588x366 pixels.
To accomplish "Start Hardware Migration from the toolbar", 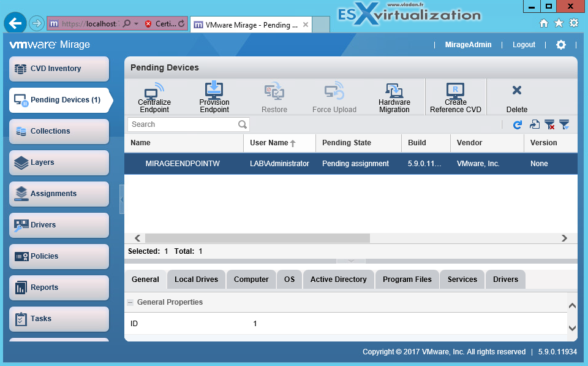I will [x=394, y=97].
